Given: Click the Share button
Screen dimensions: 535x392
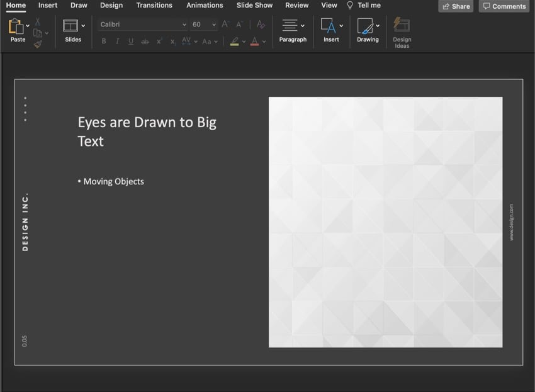Looking at the screenshot, I should pos(456,6).
